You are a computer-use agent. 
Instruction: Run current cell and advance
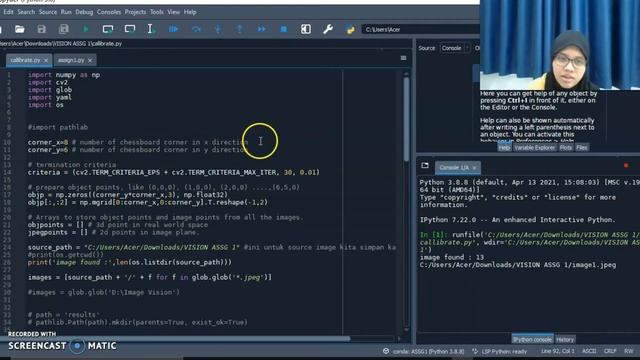(130, 29)
